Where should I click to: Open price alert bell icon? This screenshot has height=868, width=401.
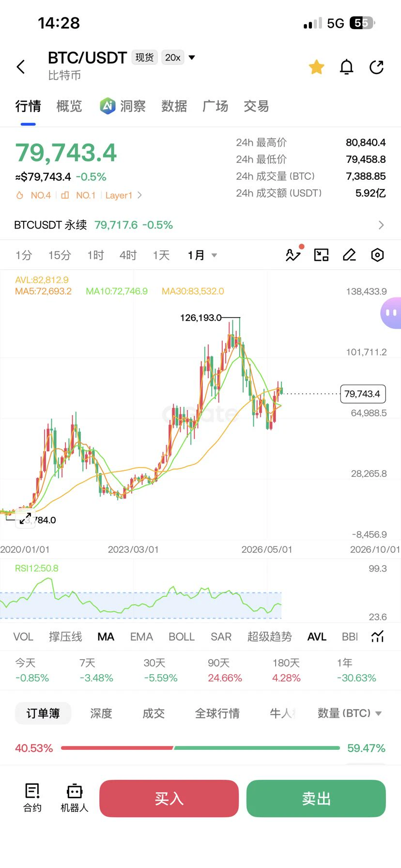(347, 67)
